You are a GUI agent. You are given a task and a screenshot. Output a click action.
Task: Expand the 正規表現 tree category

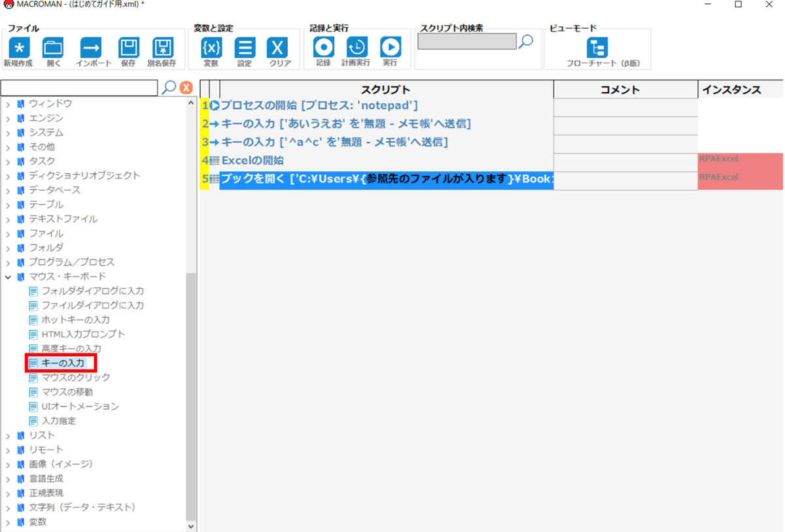pyautogui.click(x=9, y=493)
